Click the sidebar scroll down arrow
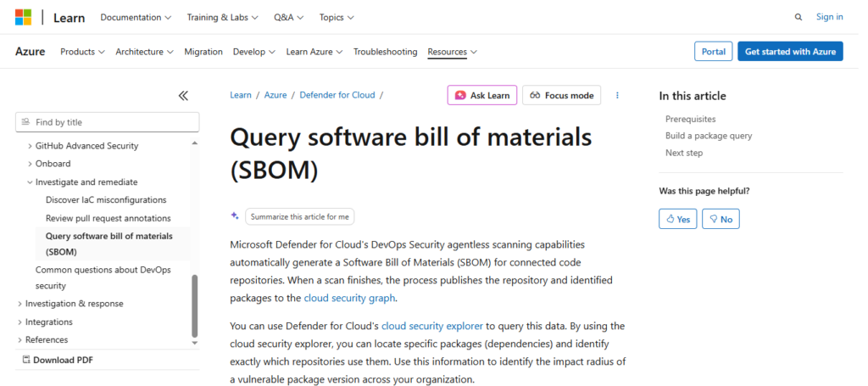The height and width of the screenshot is (386, 868). click(x=194, y=343)
